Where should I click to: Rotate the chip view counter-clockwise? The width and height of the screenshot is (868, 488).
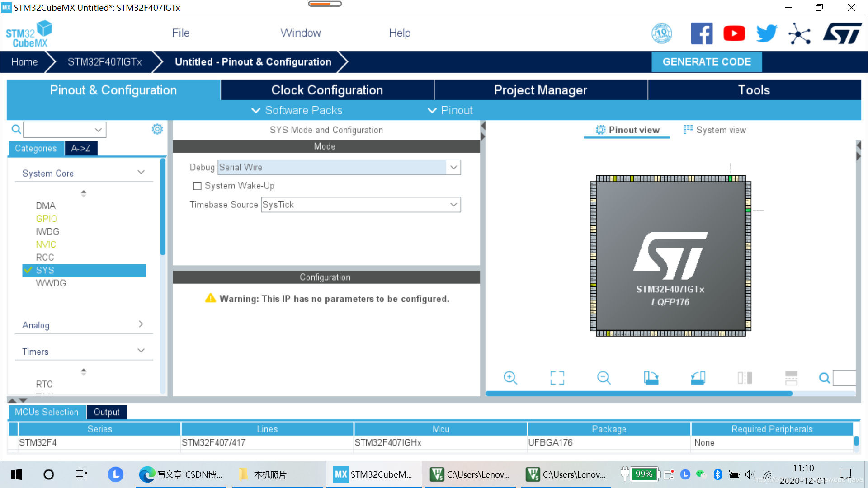click(698, 378)
